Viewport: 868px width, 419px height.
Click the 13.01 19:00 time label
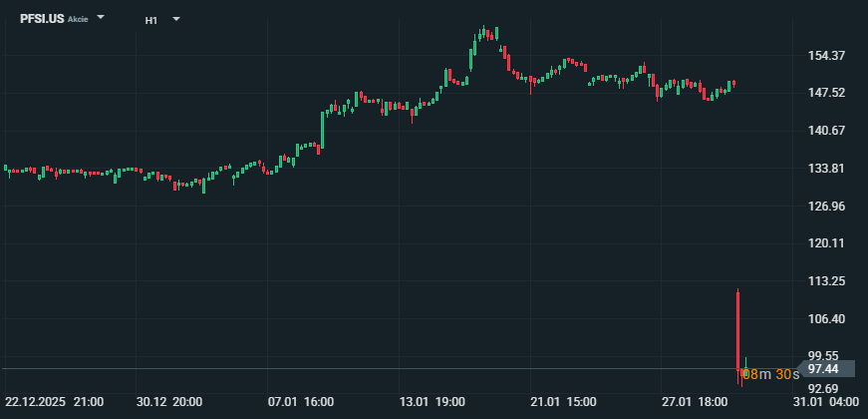click(432, 402)
